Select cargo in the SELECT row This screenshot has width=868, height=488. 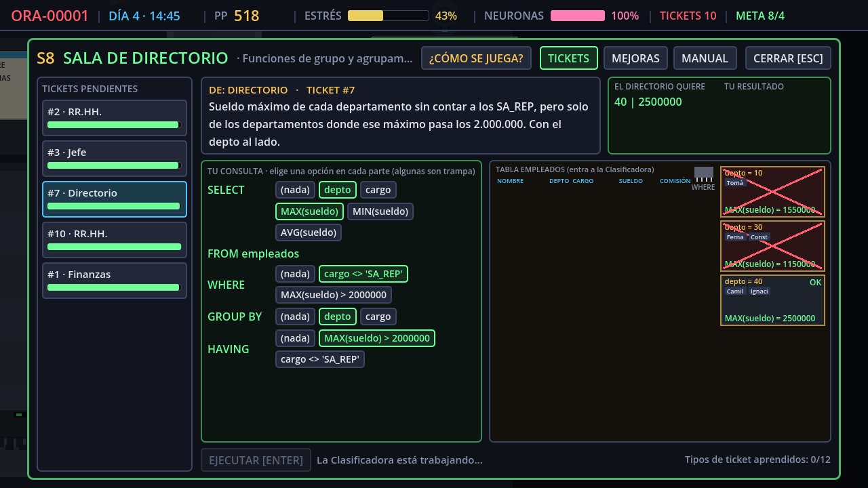[379, 190]
